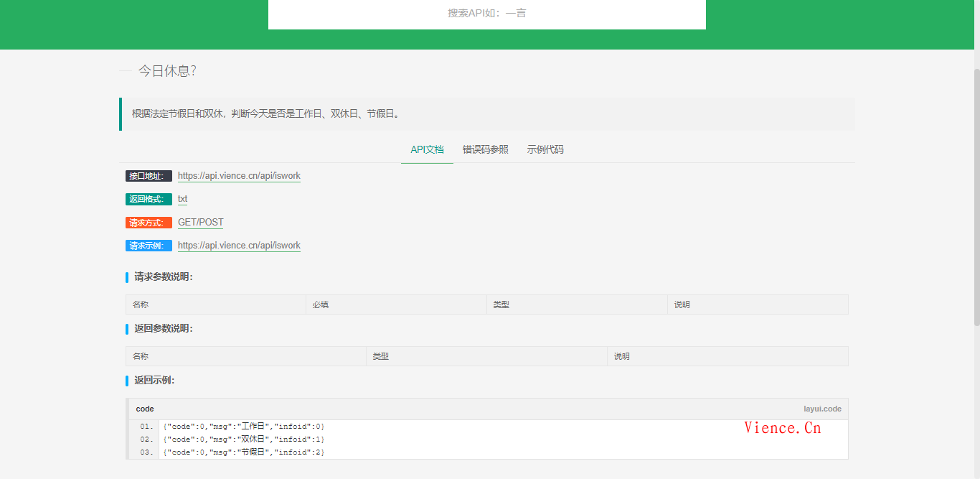The image size is (980, 479).
Task: Switch to the API文档 tab
Action: tap(427, 149)
